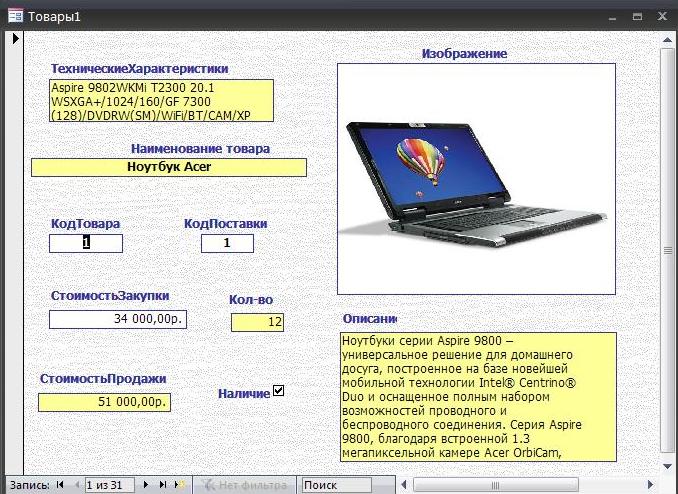Click the СтоимостьЗакупки field 34 000,00р.
678x494 pixels.
coord(118,319)
